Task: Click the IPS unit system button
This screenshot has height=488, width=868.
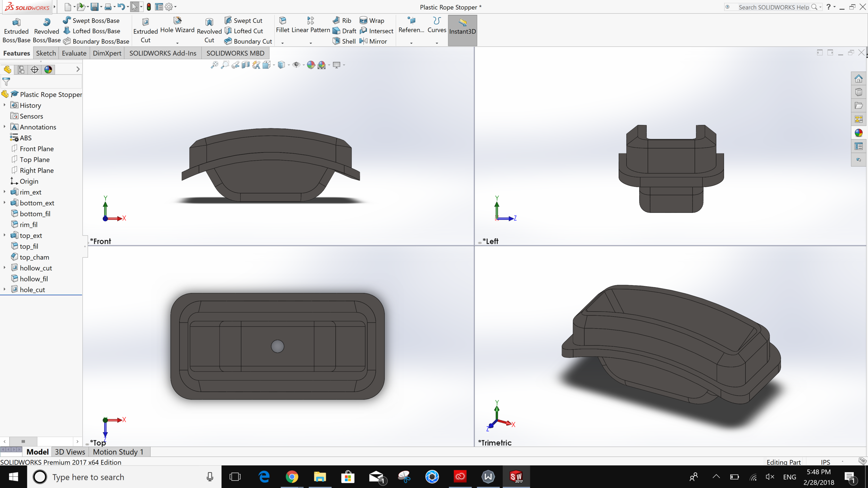Action: pos(825,462)
